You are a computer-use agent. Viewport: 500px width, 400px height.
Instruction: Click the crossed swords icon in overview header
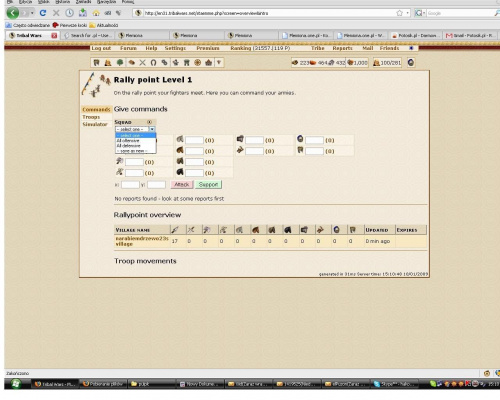tap(191, 229)
